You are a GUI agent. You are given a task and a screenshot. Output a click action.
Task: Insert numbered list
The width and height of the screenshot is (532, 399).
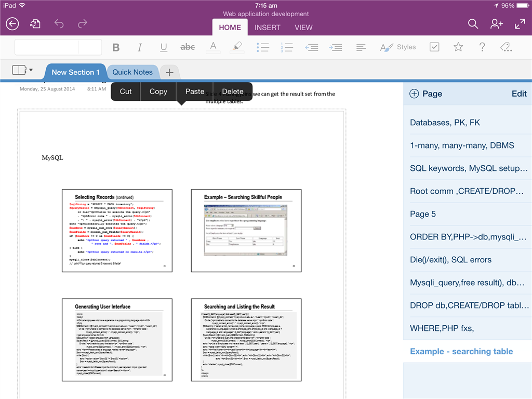(287, 47)
